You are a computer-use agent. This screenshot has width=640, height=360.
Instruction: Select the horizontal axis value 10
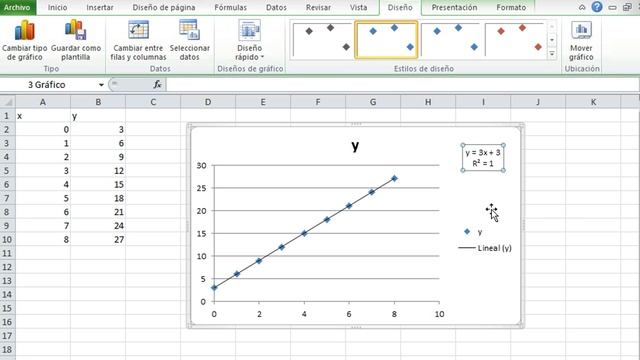tap(439, 314)
